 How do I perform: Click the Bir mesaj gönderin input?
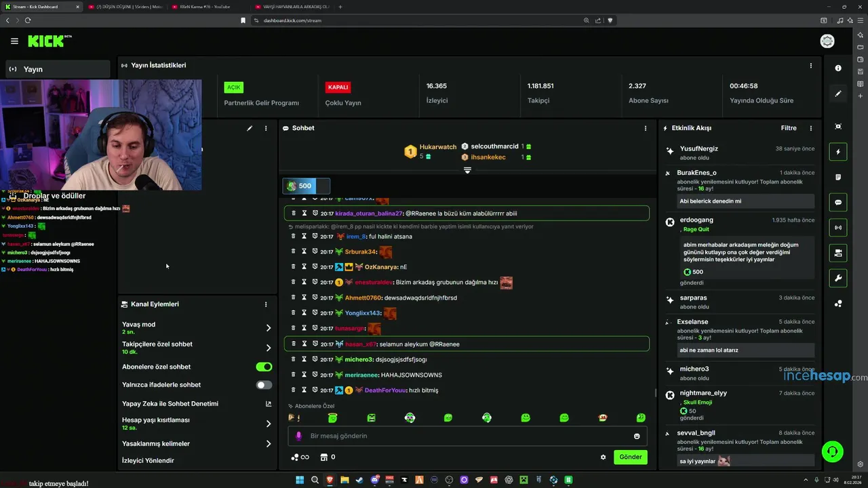tap(468, 436)
